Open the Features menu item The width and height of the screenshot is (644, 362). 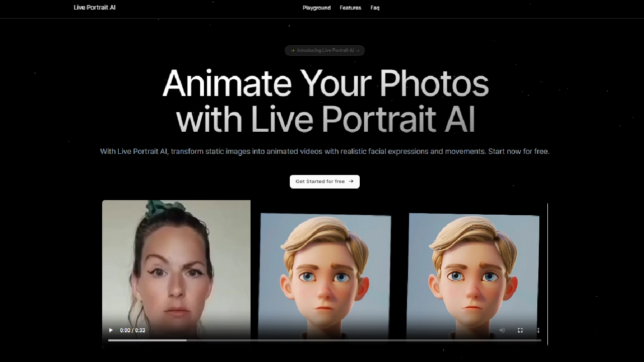[350, 8]
